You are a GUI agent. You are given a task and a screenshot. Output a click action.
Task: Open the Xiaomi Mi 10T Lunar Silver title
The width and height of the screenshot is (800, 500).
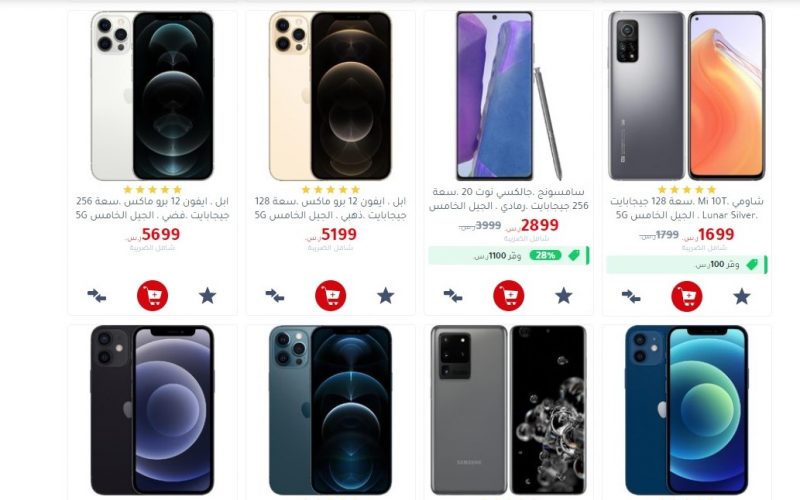[687, 208]
